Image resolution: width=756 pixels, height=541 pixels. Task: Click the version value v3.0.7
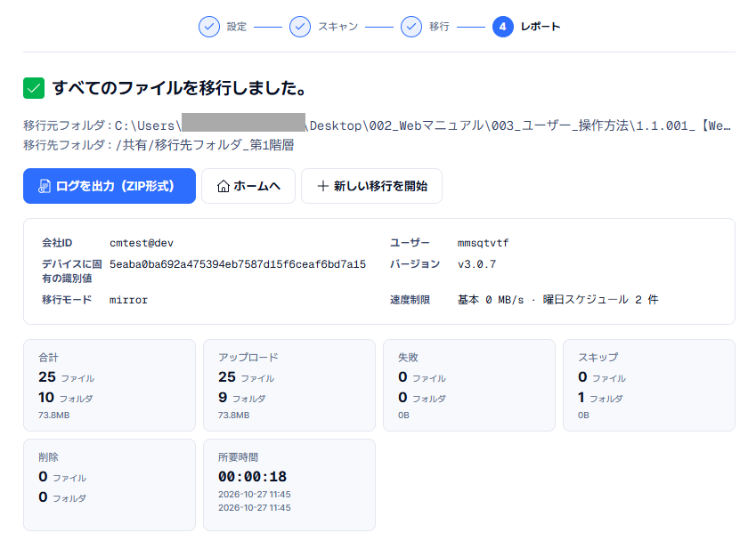[x=476, y=264]
